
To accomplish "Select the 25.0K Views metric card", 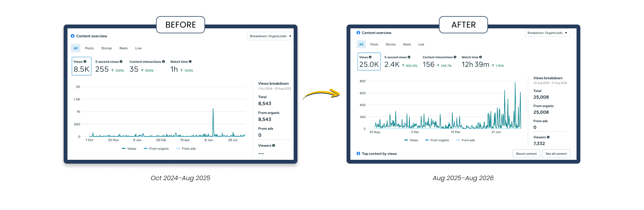I will point(369,61).
